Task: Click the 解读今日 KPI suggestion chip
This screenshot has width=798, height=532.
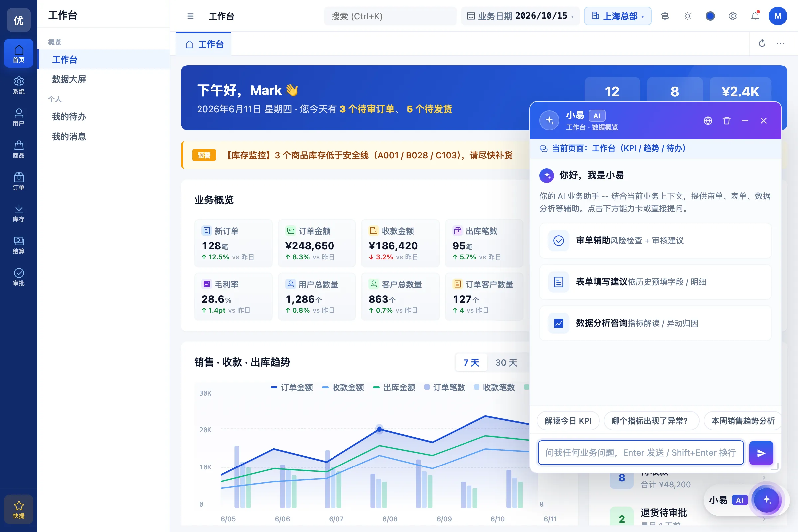Action: 568,421
